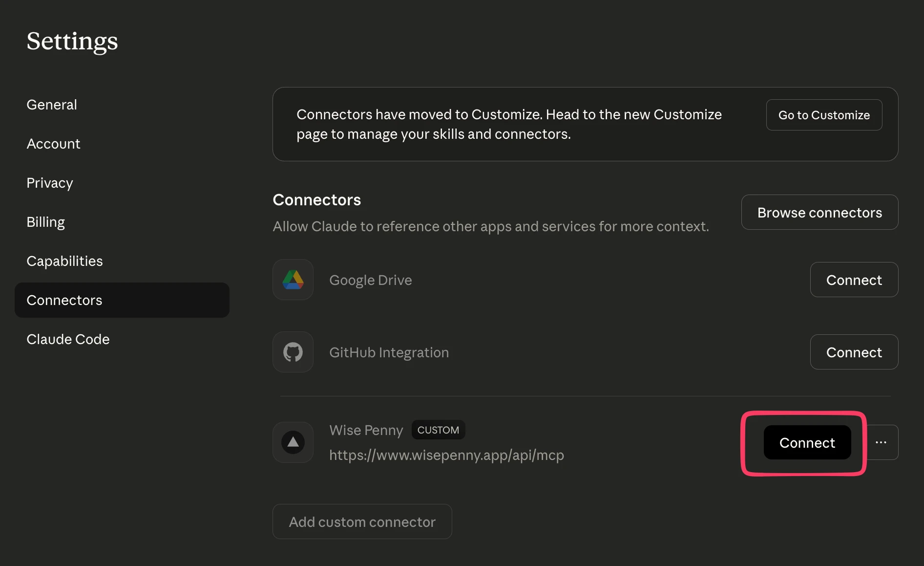This screenshot has height=566, width=924.
Task: Connect the Wise Penny custom connector
Action: (807, 442)
